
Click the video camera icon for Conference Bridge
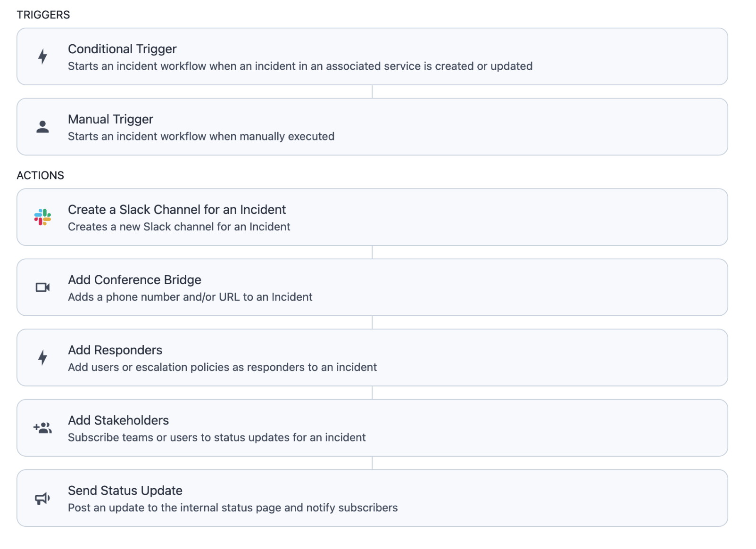click(x=42, y=287)
